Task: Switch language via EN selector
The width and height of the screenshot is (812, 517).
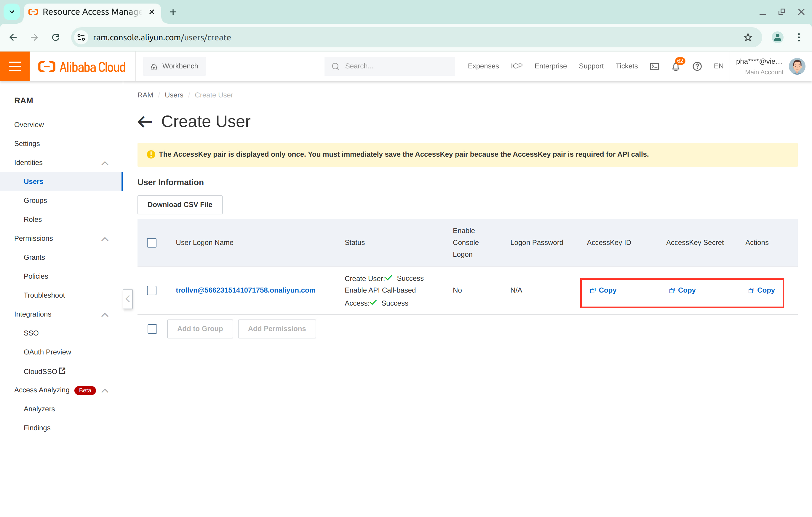Action: (x=718, y=66)
